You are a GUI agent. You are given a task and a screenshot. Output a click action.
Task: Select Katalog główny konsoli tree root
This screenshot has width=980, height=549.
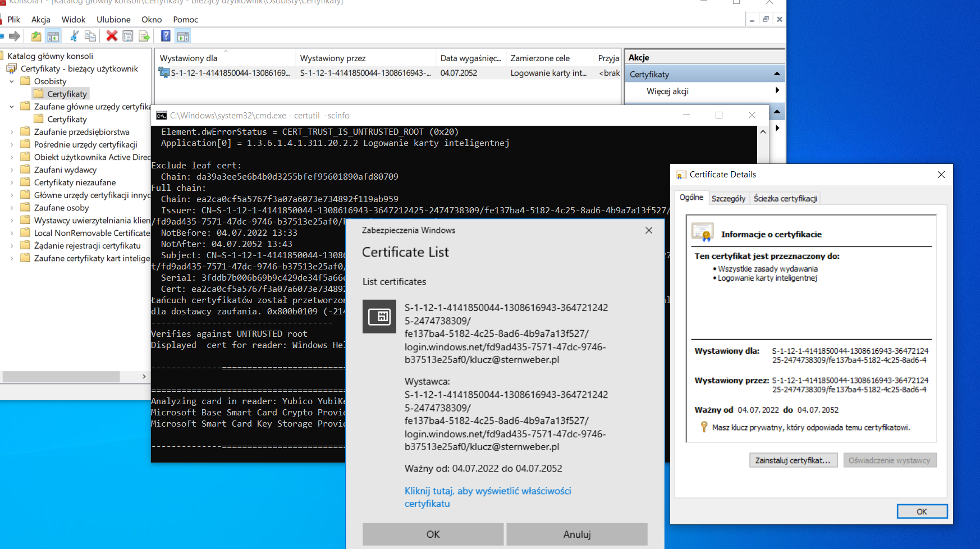click(x=50, y=56)
